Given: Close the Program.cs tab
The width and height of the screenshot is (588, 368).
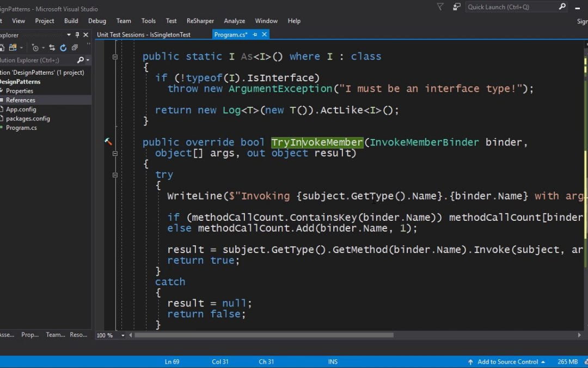Looking at the screenshot, I should [x=265, y=34].
